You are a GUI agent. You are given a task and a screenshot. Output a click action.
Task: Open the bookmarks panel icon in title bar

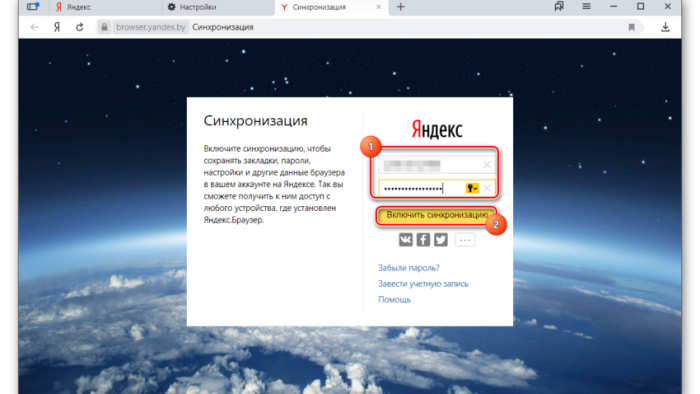pyautogui.click(x=559, y=6)
